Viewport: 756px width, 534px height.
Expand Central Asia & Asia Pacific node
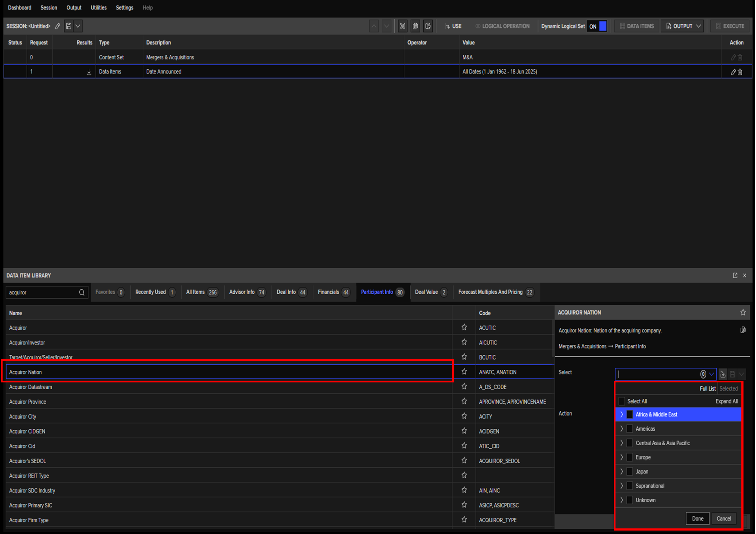tap(622, 443)
